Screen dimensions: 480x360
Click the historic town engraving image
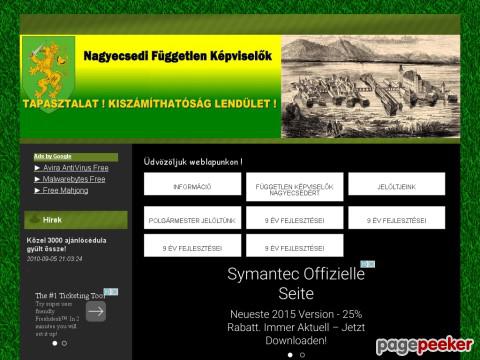pyautogui.click(x=371, y=87)
